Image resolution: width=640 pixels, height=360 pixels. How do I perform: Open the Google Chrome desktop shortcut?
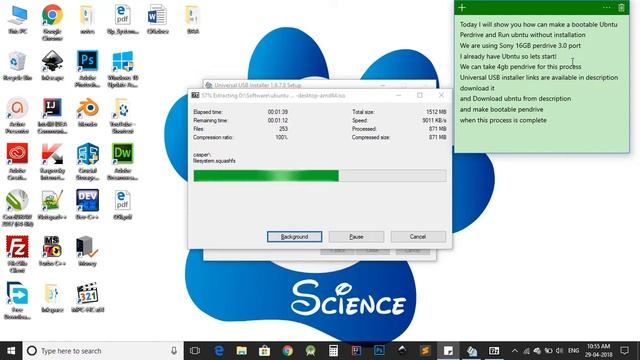(52, 22)
